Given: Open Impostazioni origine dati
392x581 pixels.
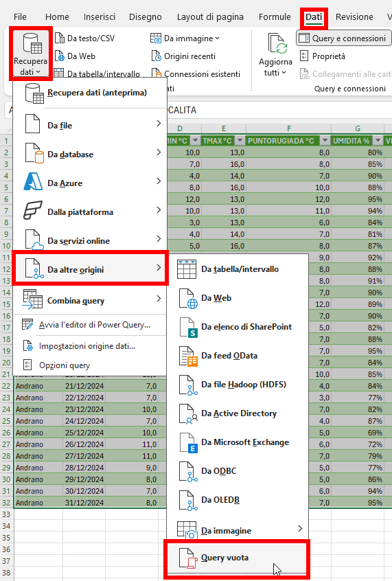Looking at the screenshot, I should pos(90,346).
